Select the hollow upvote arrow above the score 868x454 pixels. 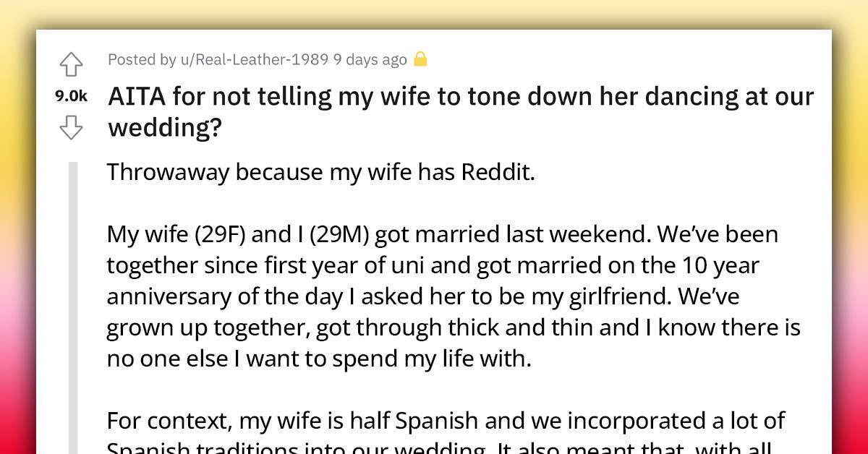(70, 64)
